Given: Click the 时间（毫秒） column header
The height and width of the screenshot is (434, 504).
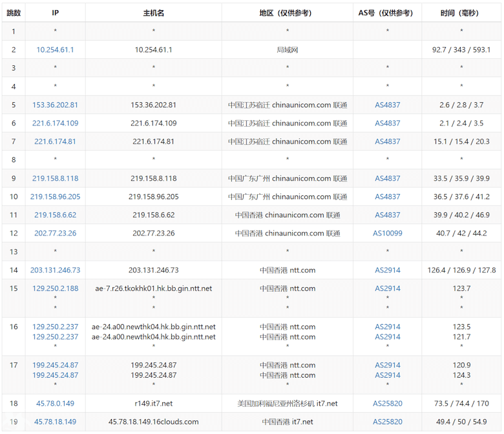Looking at the screenshot, I should [461, 13].
